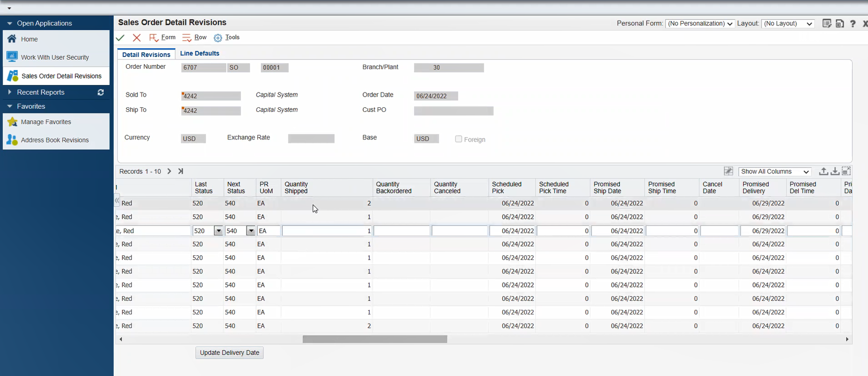Click the horizontal grid scrollbar thumb

374,339
